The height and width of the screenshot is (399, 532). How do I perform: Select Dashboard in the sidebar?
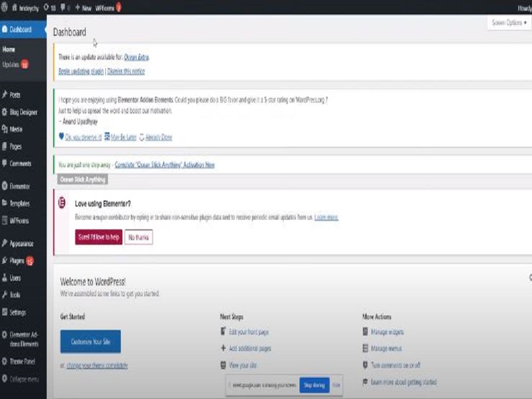pyautogui.click(x=23, y=29)
